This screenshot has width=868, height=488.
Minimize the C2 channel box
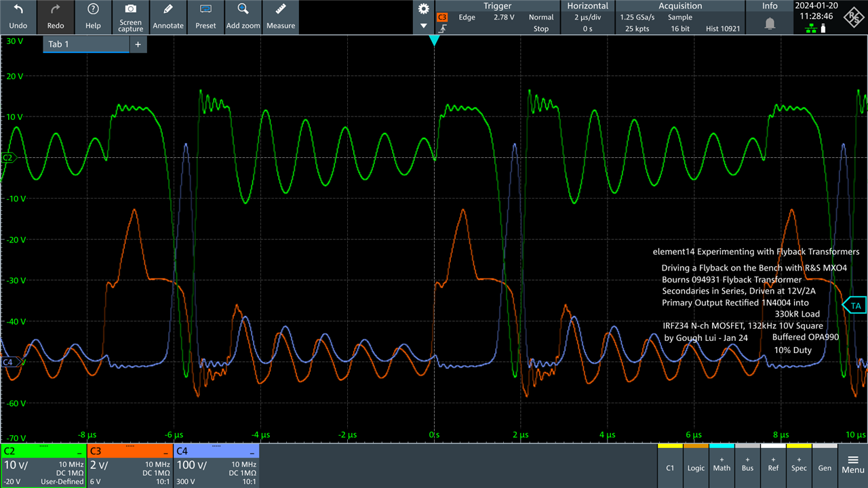pyautogui.click(x=80, y=452)
